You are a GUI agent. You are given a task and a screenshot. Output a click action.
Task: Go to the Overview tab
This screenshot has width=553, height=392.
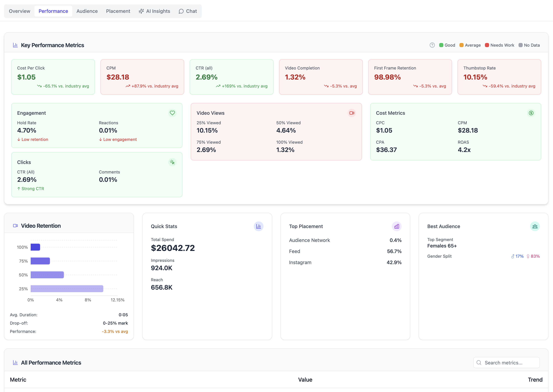click(20, 11)
